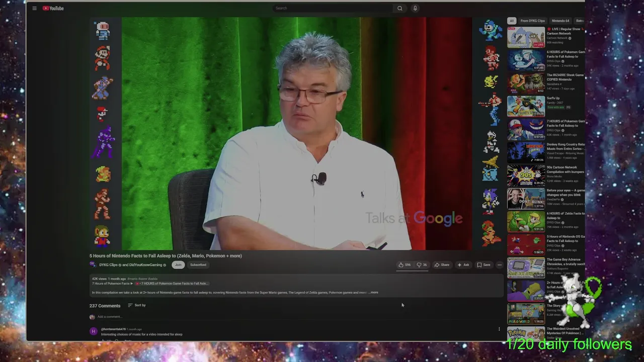Open Donkey Kong Country Relaxing Music thumbnail

click(x=526, y=153)
